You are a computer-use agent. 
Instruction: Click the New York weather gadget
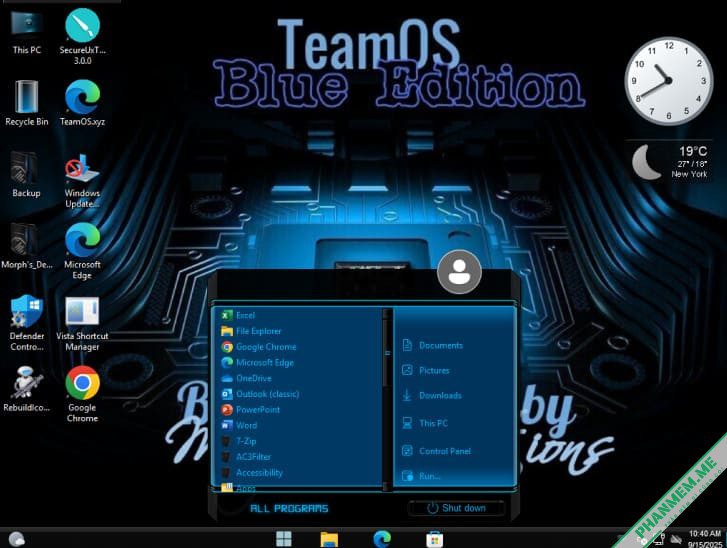tap(670, 162)
